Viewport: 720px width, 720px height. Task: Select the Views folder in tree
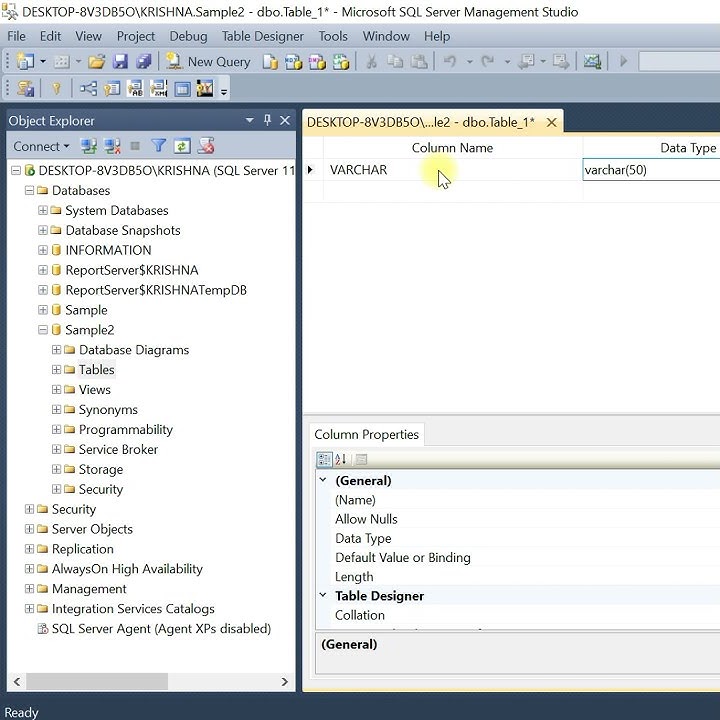click(95, 390)
